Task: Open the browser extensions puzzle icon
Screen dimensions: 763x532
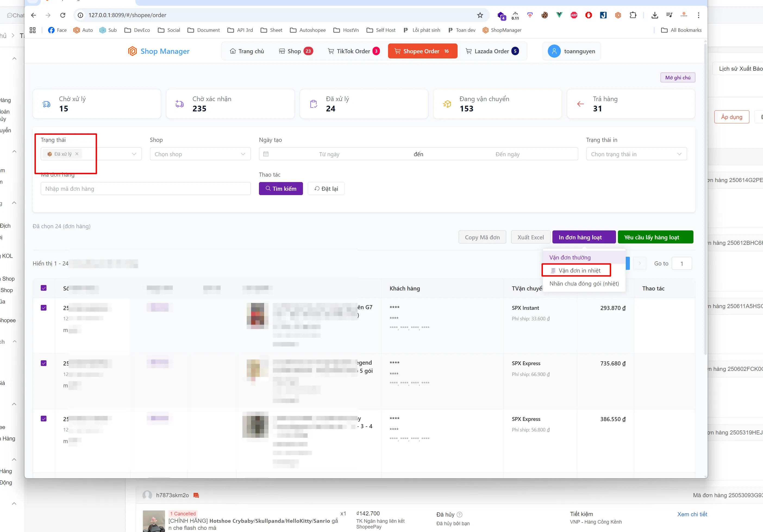Action: pyautogui.click(x=633, y=15)
